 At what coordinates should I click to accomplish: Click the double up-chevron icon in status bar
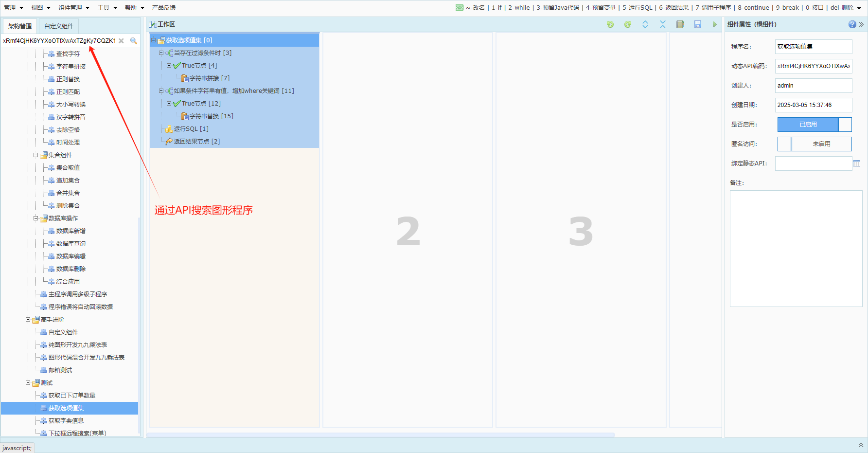pyautogui.click(x=861, y=445)
